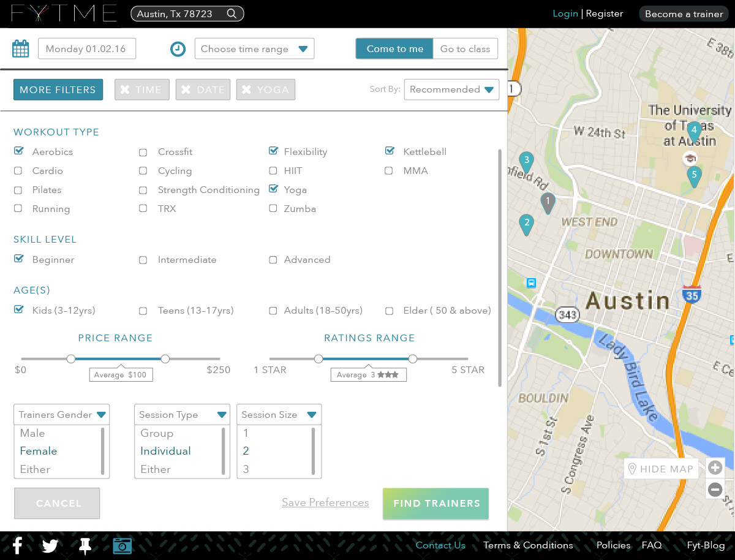Check the Crossfit checkbox
The height and width of the screenshot is (560, 735).
(143, 152)
